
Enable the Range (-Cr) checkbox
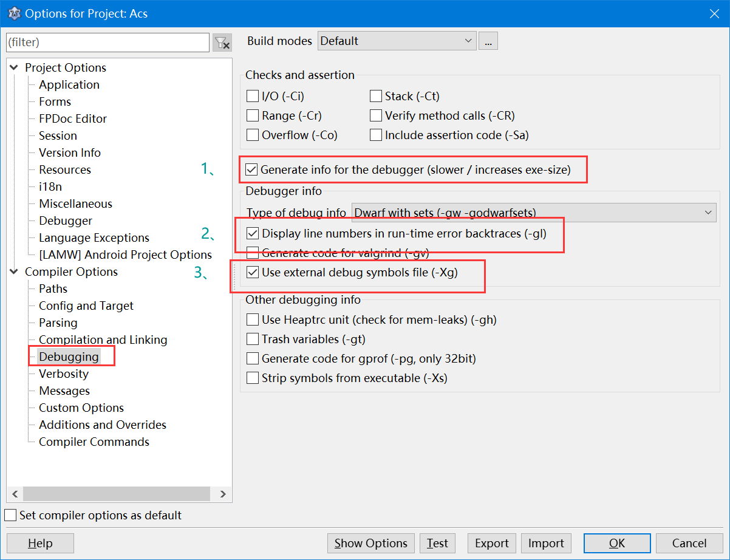253,115
